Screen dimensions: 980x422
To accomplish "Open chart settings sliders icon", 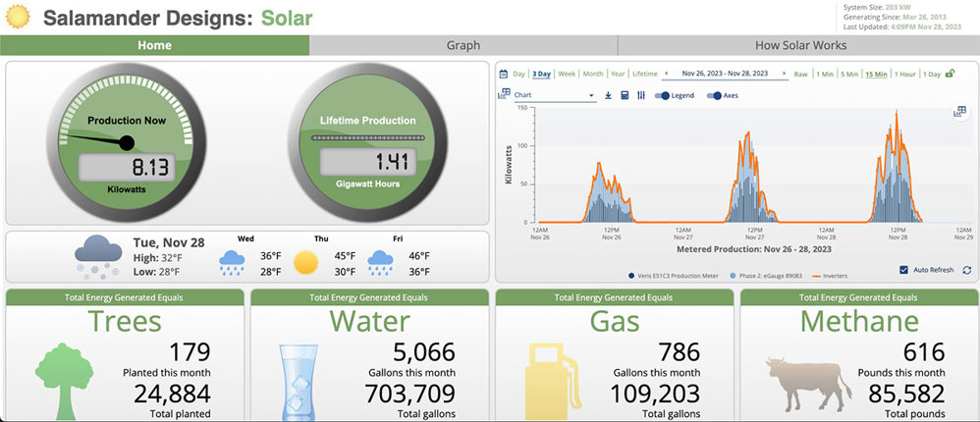I will tap(640, 95).
